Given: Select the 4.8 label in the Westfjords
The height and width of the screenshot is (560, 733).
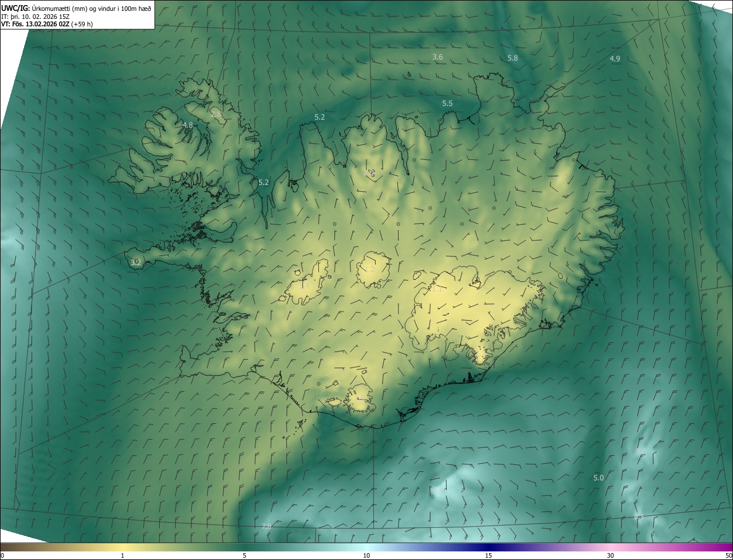Looking at the screenshot, I should tap(187, 125).
